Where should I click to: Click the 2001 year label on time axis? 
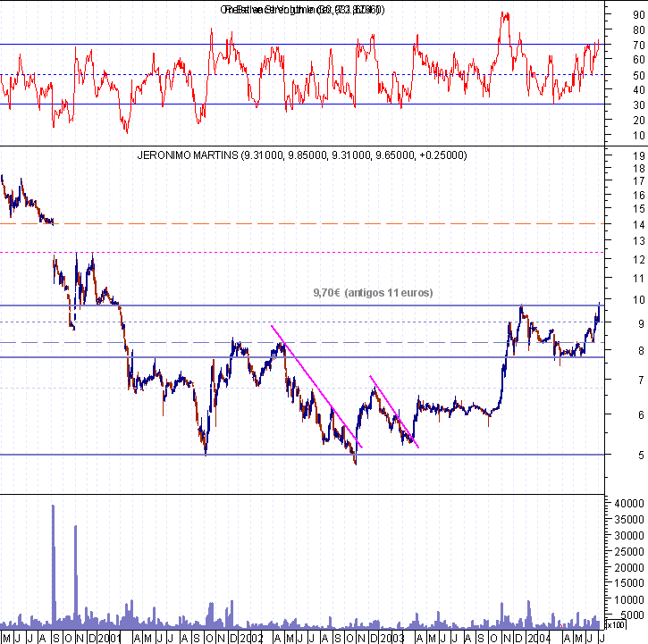click(x=110, y=639)
